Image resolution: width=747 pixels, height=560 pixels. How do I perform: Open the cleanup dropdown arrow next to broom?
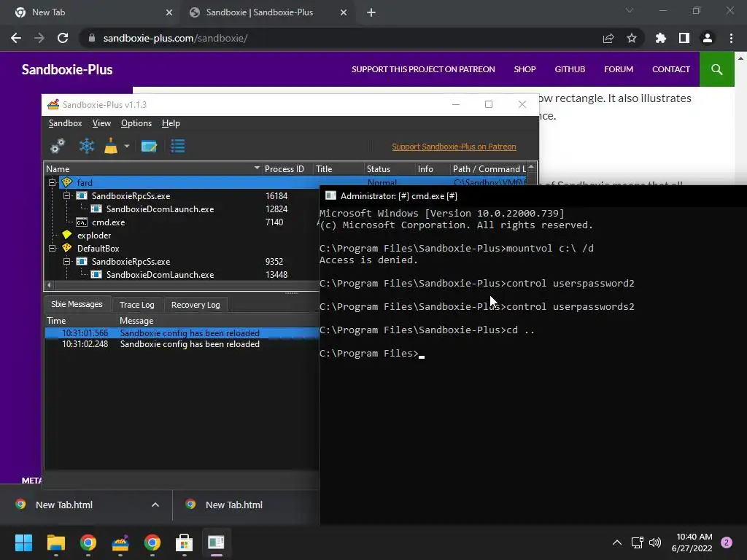coord(127,146)
